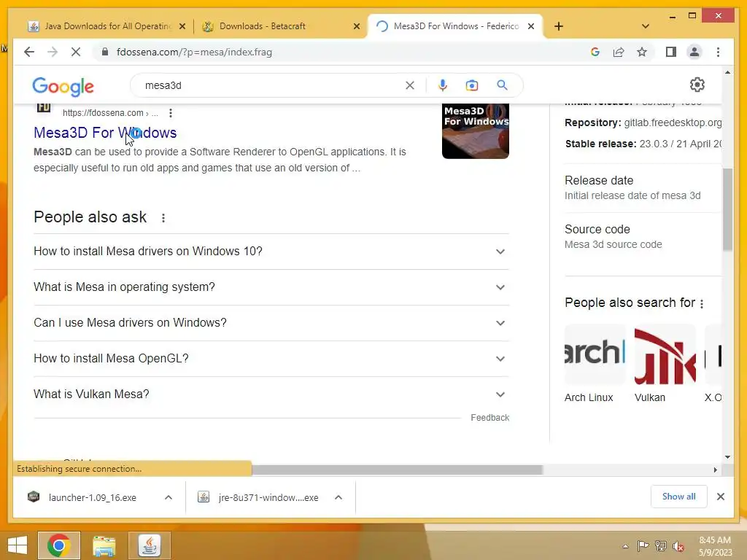
Task: View site info lock icon
Action: tap(105, 52)
